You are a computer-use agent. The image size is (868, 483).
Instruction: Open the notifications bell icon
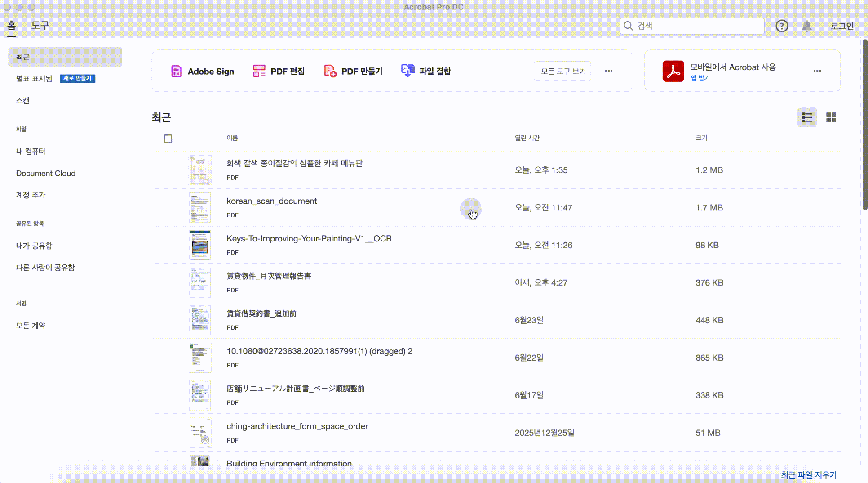(807, 26)
